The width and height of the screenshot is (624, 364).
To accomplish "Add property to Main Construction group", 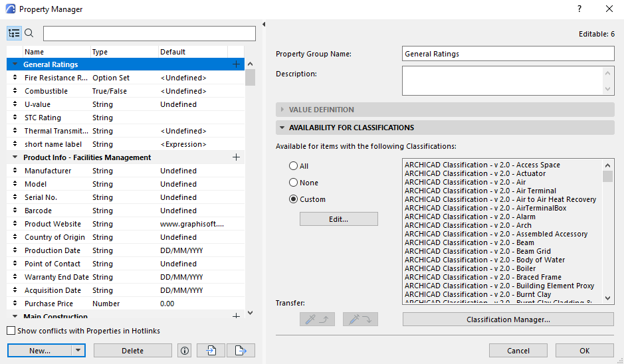I will [236, 316].
